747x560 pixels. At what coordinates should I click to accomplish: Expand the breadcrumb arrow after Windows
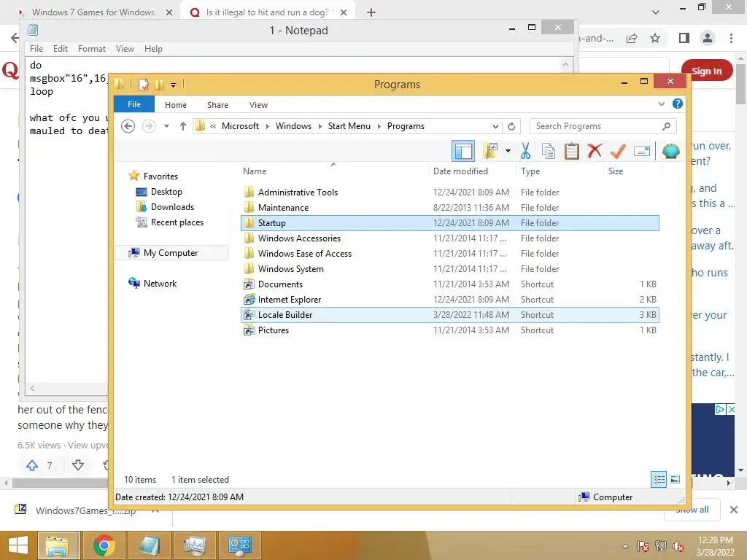pyautogui.click(x=320, y=126)
